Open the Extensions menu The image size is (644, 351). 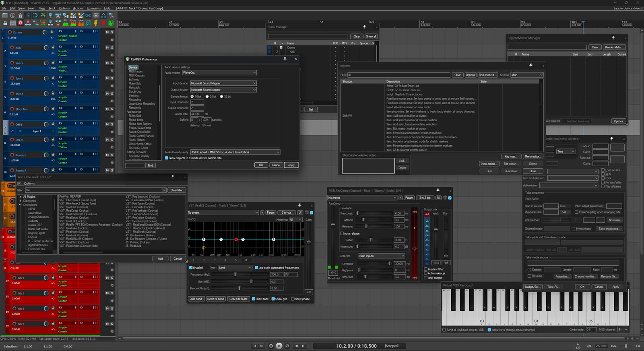94,8
